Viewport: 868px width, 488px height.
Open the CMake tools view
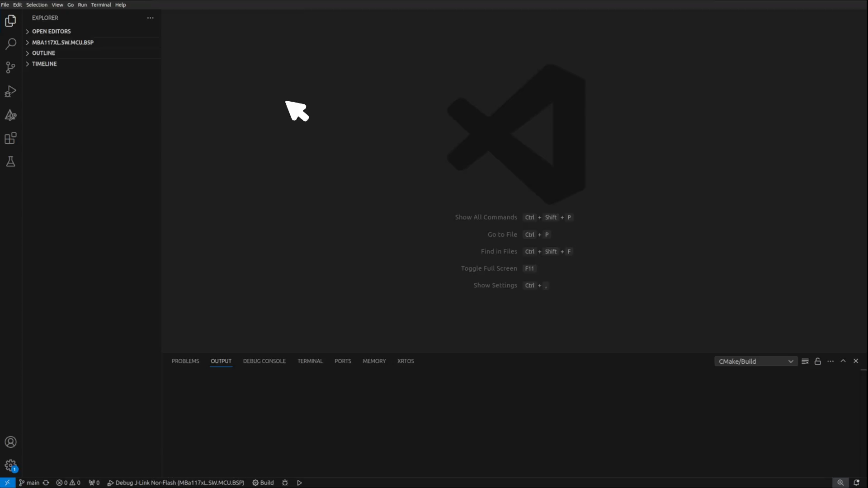click(10, 115)
